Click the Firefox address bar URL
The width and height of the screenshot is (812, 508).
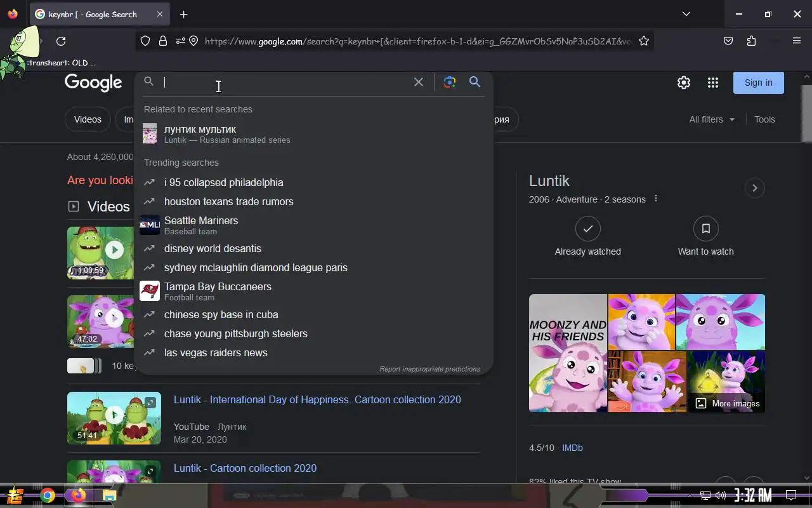pos(417,41)
